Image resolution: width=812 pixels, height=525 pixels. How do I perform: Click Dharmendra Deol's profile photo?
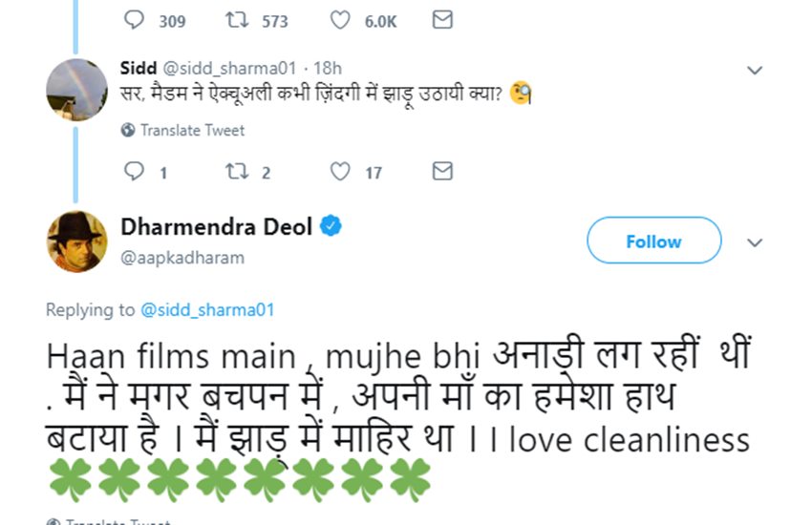[x=76, y=241]
